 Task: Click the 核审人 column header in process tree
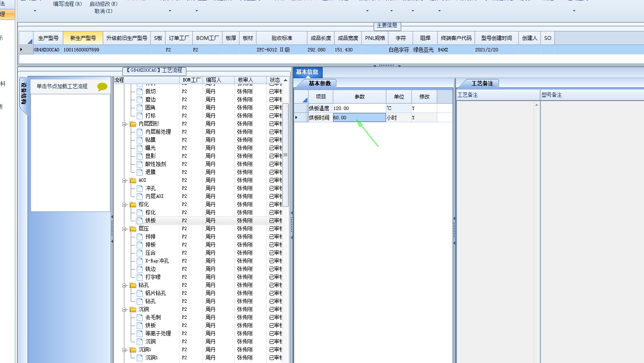click(x=250, y=80)
